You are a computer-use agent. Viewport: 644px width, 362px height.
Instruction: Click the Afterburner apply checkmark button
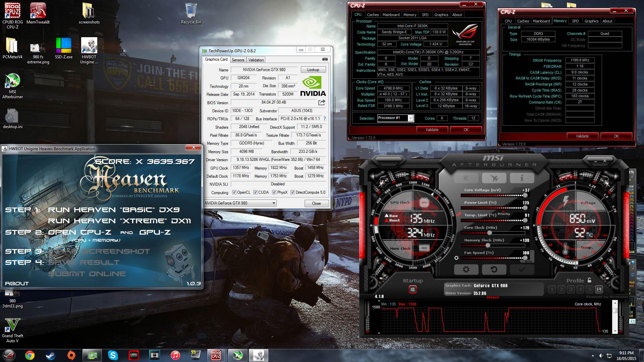pyautogui.click(x=522, y=269)
